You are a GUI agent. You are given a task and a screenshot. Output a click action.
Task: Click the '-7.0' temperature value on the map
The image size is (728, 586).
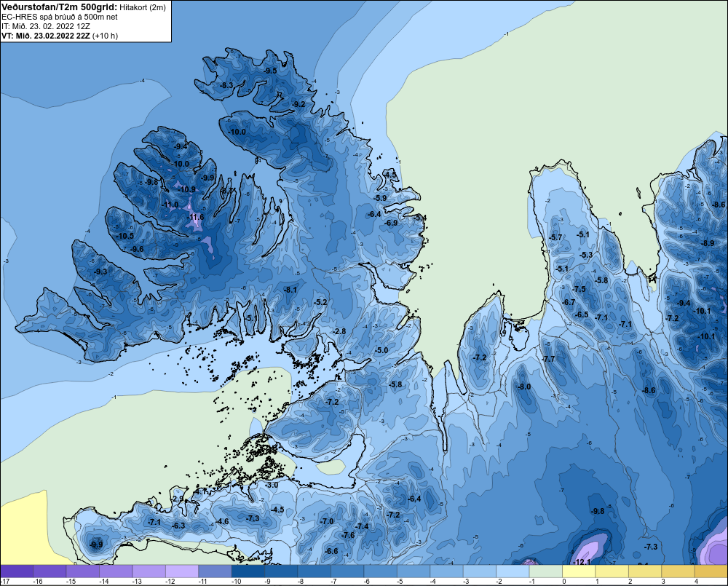point(327,521)
